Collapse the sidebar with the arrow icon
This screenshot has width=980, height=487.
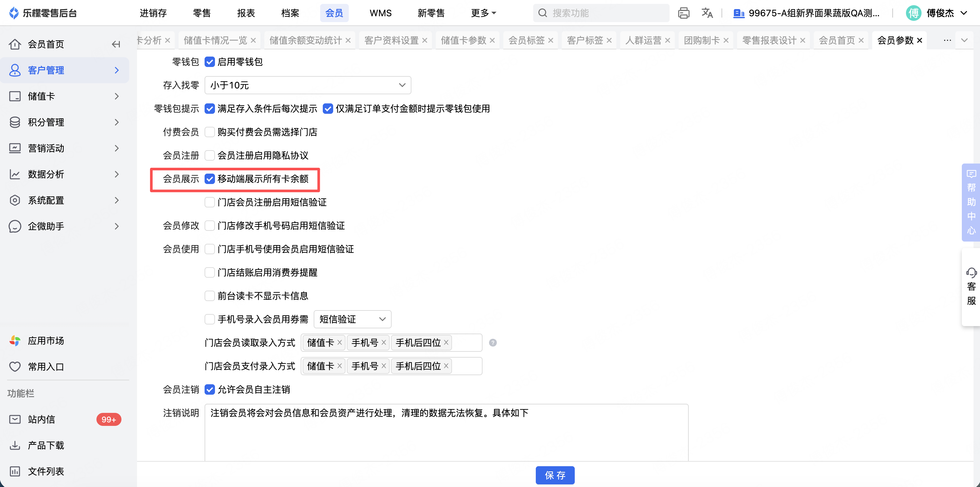116,44
